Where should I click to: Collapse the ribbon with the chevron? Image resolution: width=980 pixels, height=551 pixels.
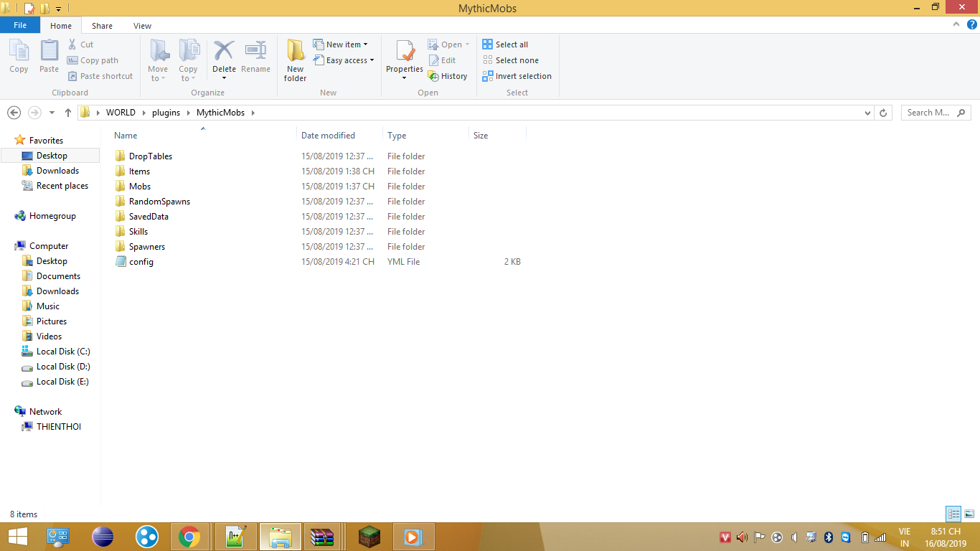point(956,25)
